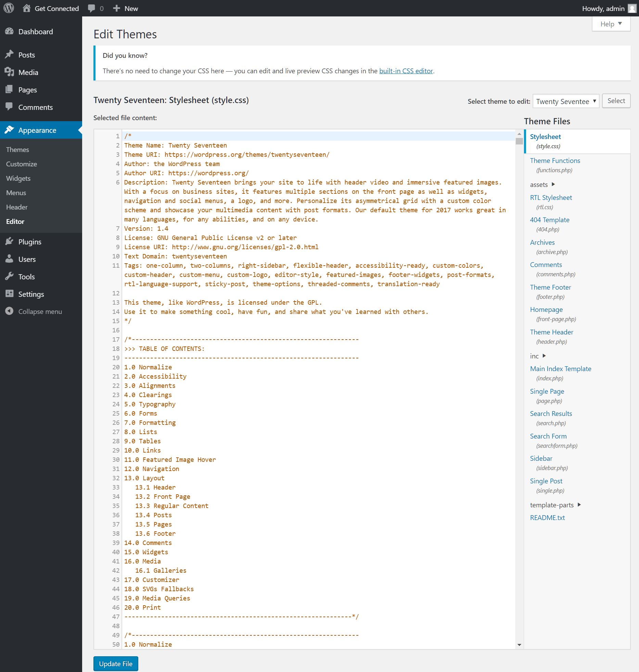Viewport: 639px width, 672px height.
Task: Open the Widgets submenu item
Action: tap(18, 178)
